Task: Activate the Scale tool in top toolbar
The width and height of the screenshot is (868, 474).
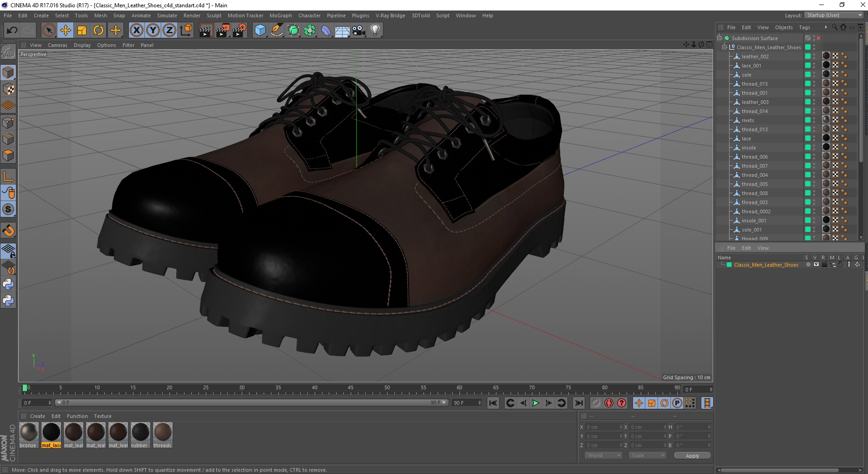Action: (82, 31)
